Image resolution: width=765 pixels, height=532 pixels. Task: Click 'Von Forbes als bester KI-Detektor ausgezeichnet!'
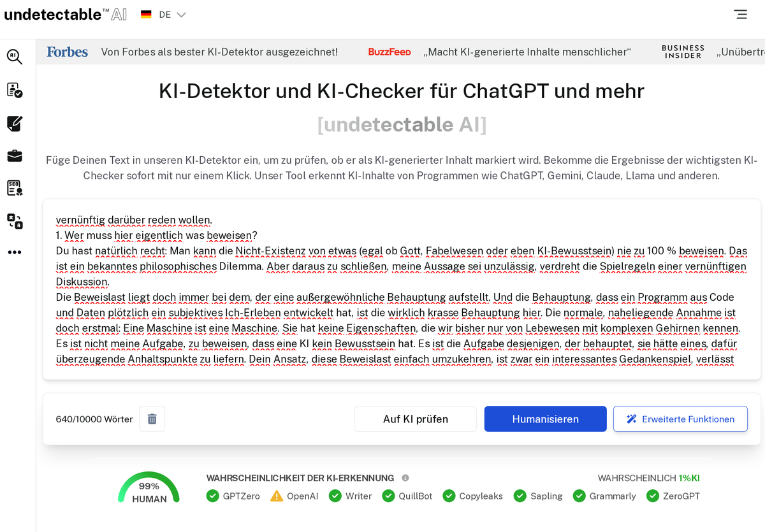219,52
